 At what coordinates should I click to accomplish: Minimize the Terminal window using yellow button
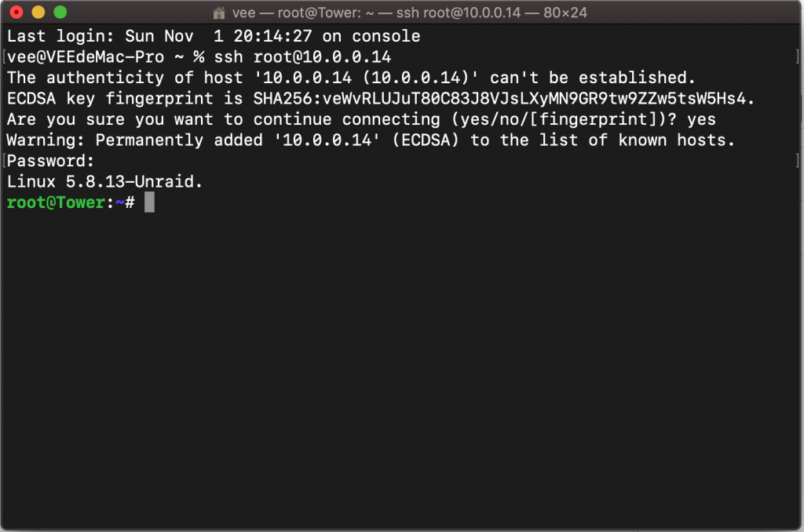click(x=38, y=12)
